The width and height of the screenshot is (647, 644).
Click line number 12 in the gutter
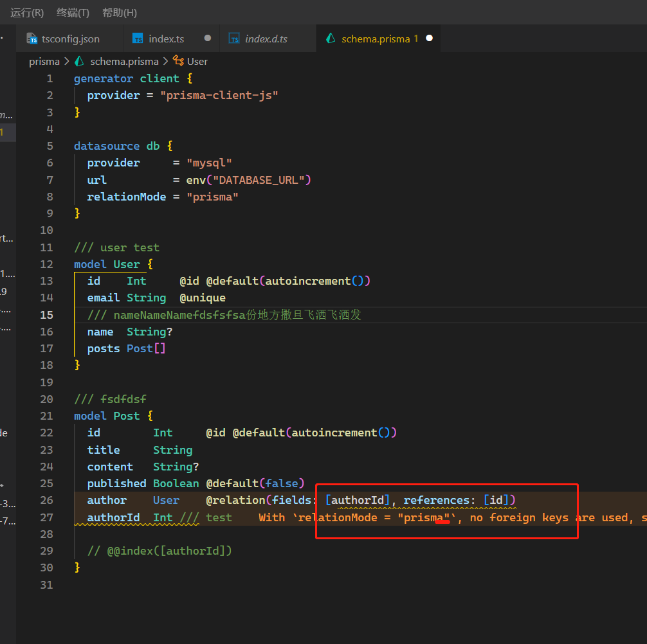coord(46,264)
